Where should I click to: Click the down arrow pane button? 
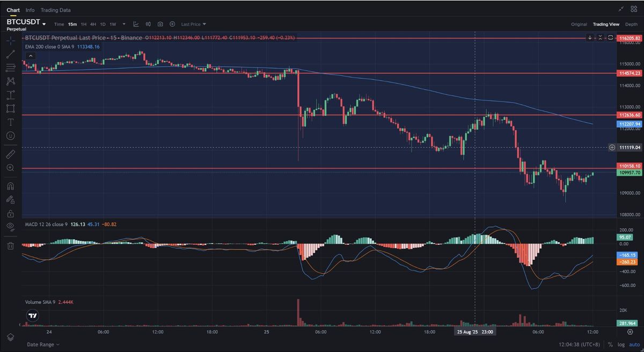(x=590, y=38)
